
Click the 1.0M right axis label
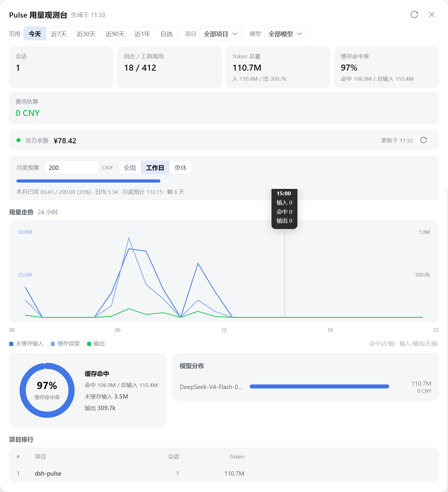point(424,232)
